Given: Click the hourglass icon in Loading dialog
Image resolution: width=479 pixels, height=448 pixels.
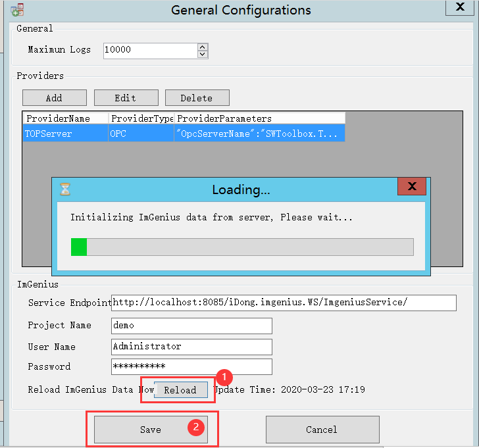Looking at the screenshot, I should click(65, 189).
